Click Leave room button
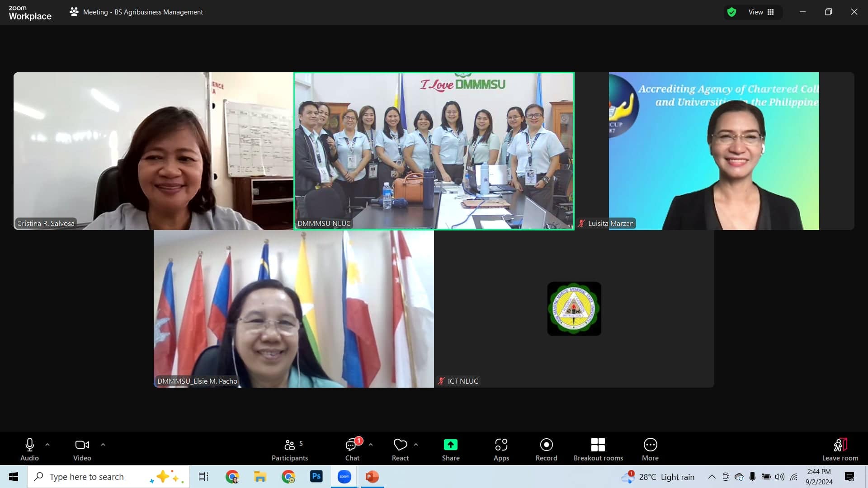 point(840,450)
